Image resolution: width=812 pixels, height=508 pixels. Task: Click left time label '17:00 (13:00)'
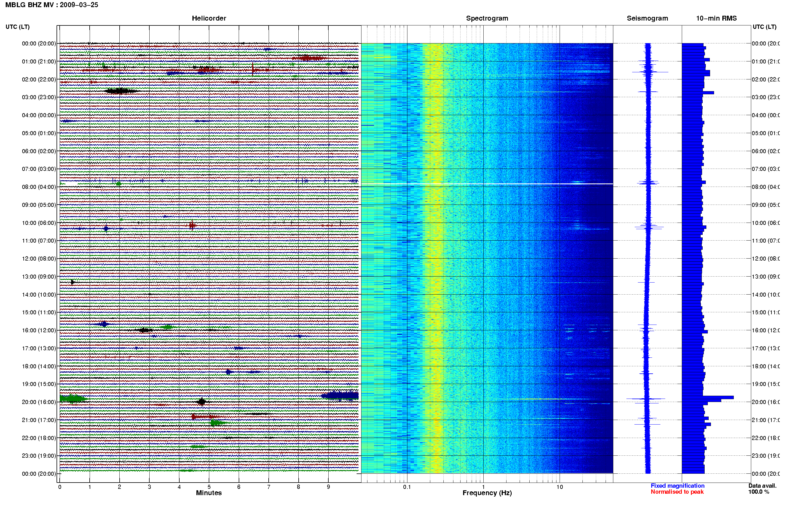[39, 348]
